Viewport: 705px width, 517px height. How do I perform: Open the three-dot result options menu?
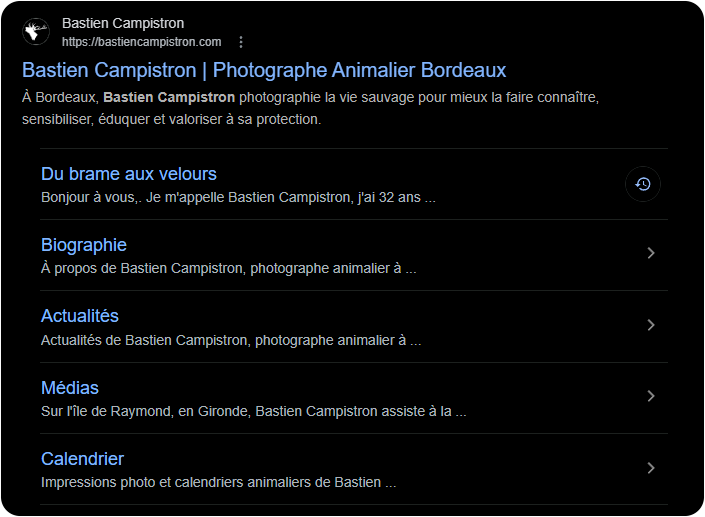(x=241, y=42)
